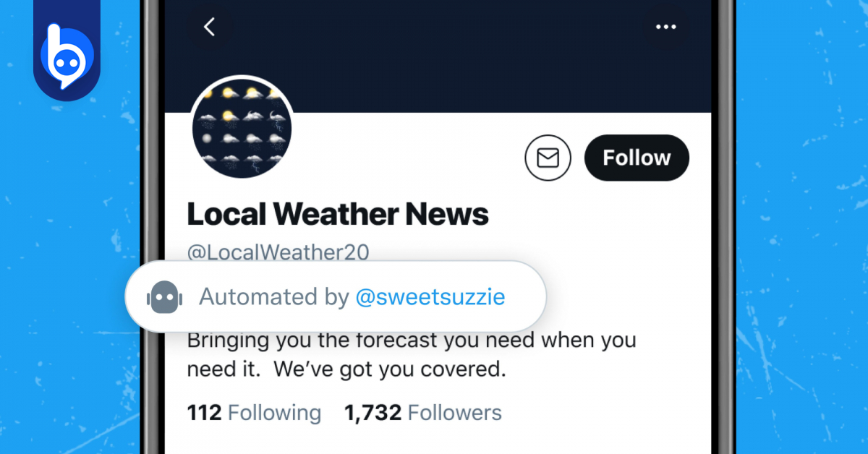The width and height of the screenshot is (868, 454).
Task: Click the robot icon on the automated label
Action: click(161, 296)
